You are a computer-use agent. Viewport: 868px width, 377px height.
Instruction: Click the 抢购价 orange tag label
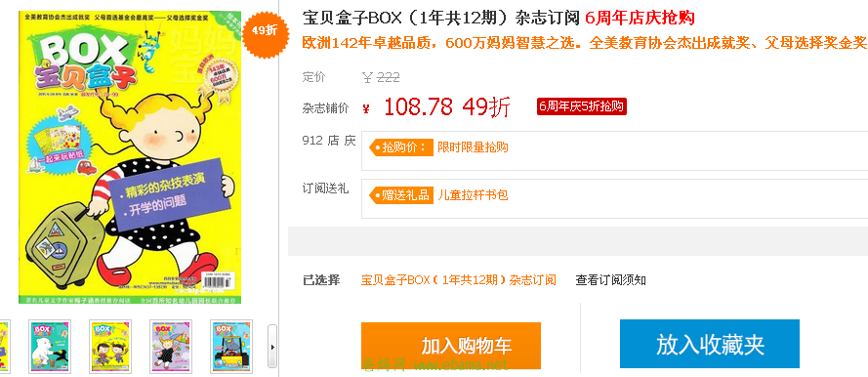pos(399,147)
